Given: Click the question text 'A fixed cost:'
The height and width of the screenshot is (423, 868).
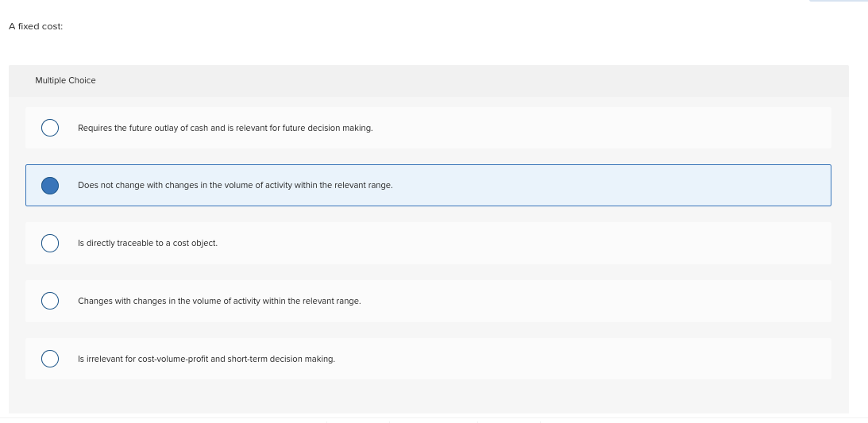Looking at the screenshot, I should click(36, 26).
